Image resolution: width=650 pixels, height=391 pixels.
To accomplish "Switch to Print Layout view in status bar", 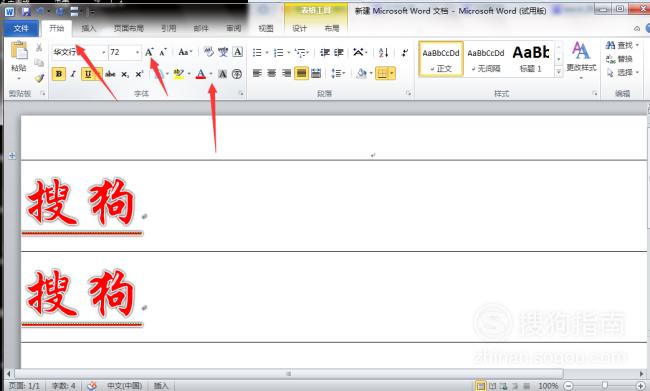I will pos(480,386).
